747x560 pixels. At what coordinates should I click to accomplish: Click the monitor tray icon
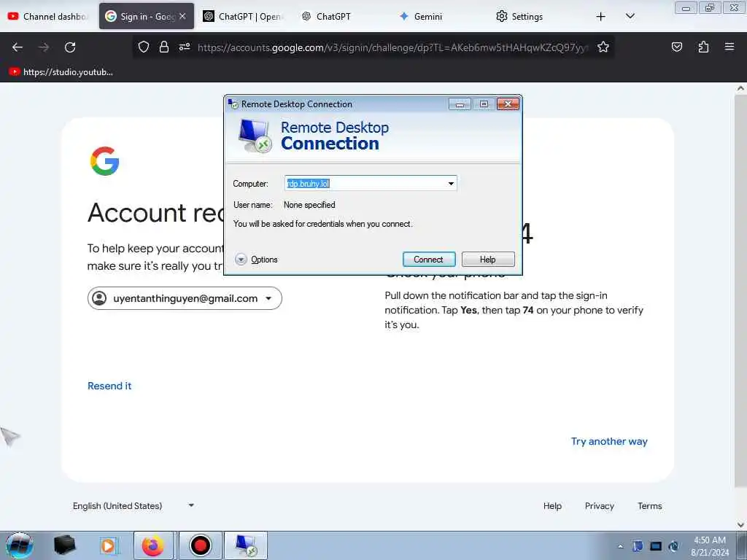click(656, 546)
